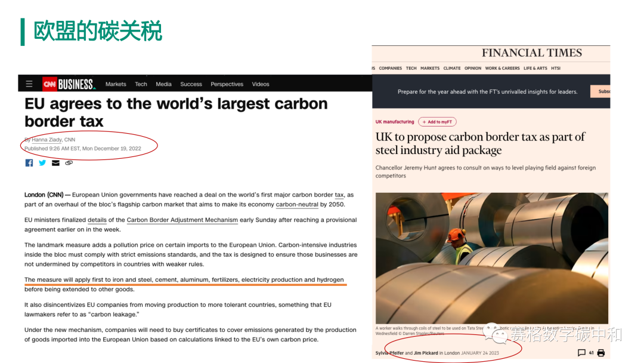Open the Carbon Border Adjustment Mechanism link
Image resolution: width=644 pixels, height=363 pixels.
pos(182,220)
